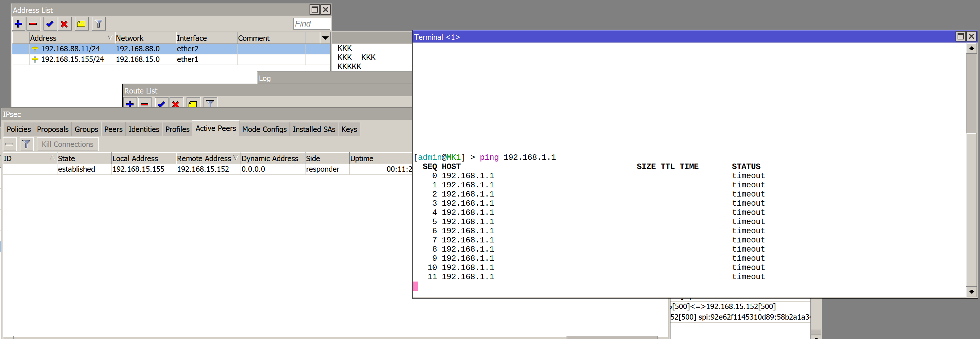Screen dimensions: 980x339
Task: Open the Mode Configs tab in IPsec
Action: click(264, 129)
